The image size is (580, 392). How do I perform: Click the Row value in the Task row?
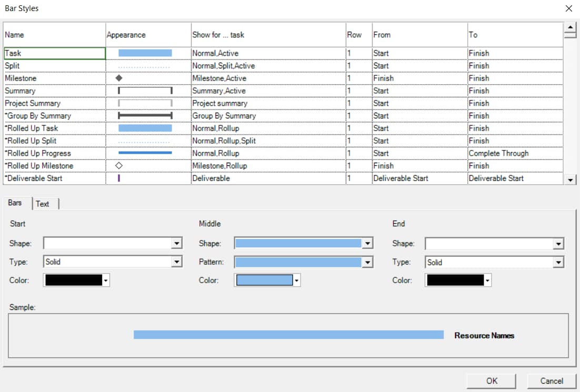pos(359,53)
